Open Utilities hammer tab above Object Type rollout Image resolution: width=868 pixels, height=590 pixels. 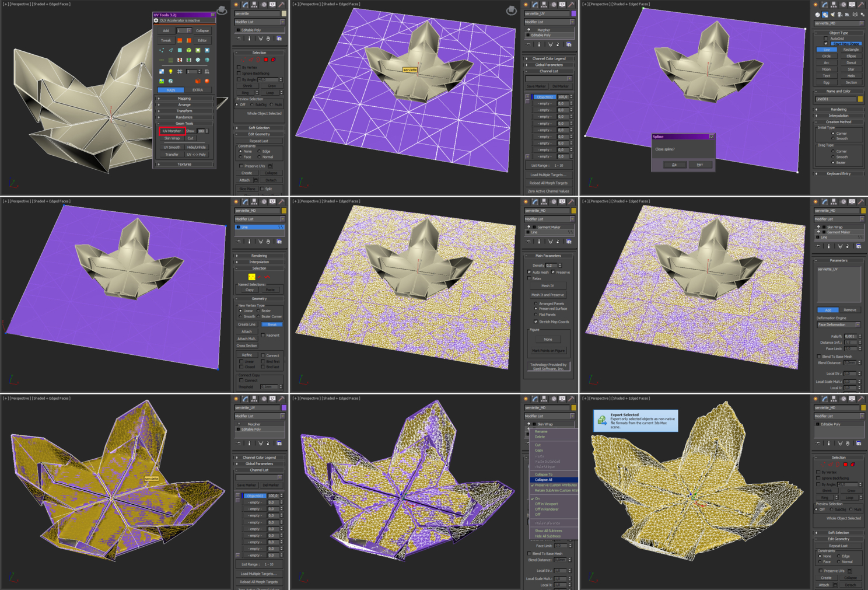[861, 5]
